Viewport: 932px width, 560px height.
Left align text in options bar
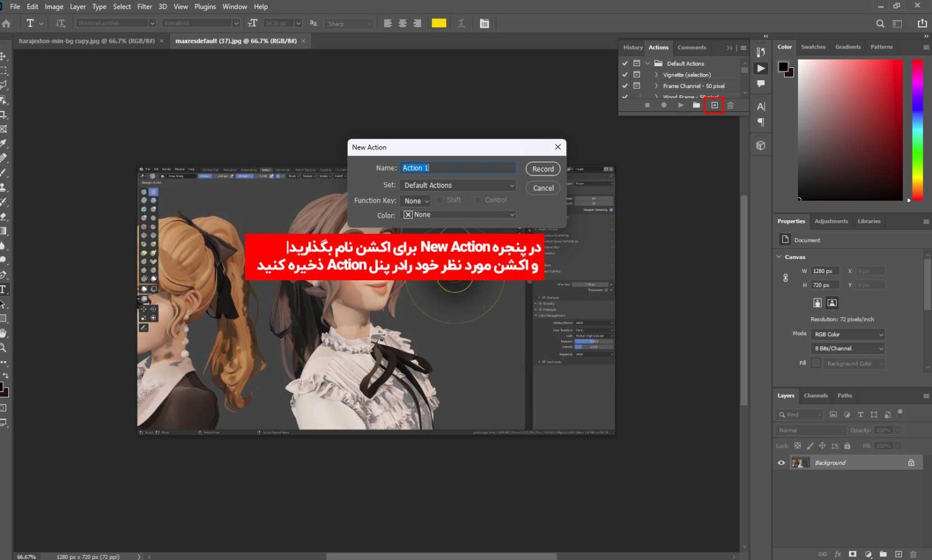click(388, 24)
